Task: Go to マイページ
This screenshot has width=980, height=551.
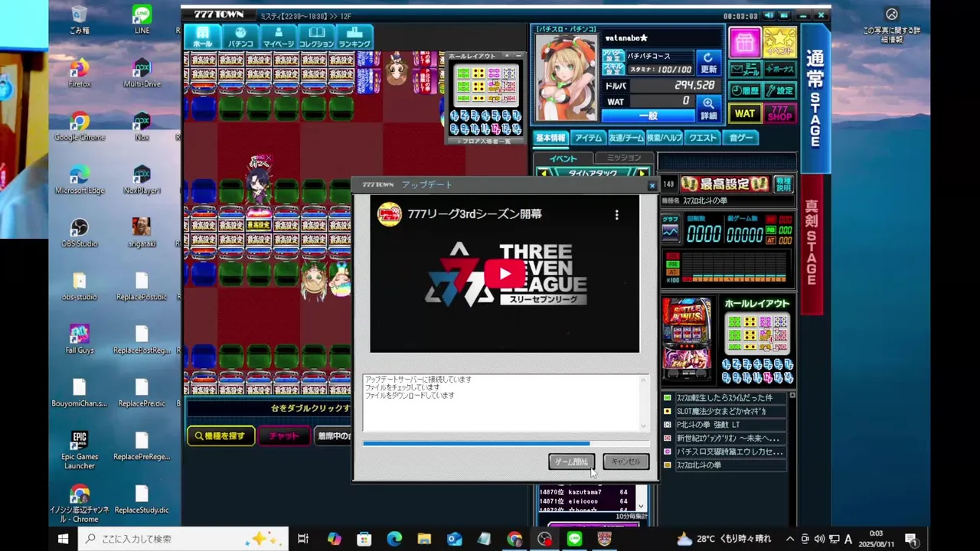Action: 278,37
